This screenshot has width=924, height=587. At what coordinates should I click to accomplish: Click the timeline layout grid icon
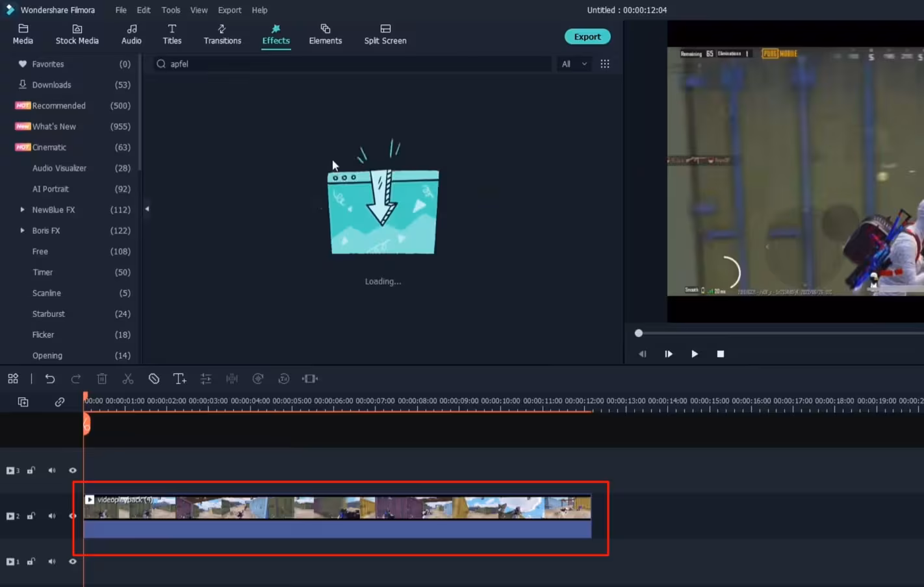[13, 379]
